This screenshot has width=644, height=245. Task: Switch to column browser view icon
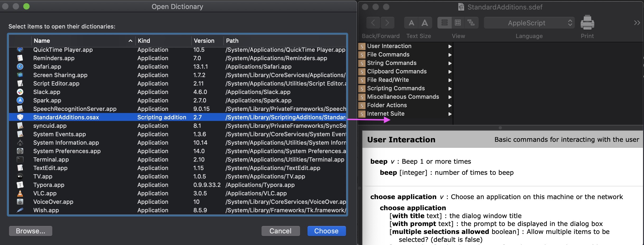(x=458, y=23)
